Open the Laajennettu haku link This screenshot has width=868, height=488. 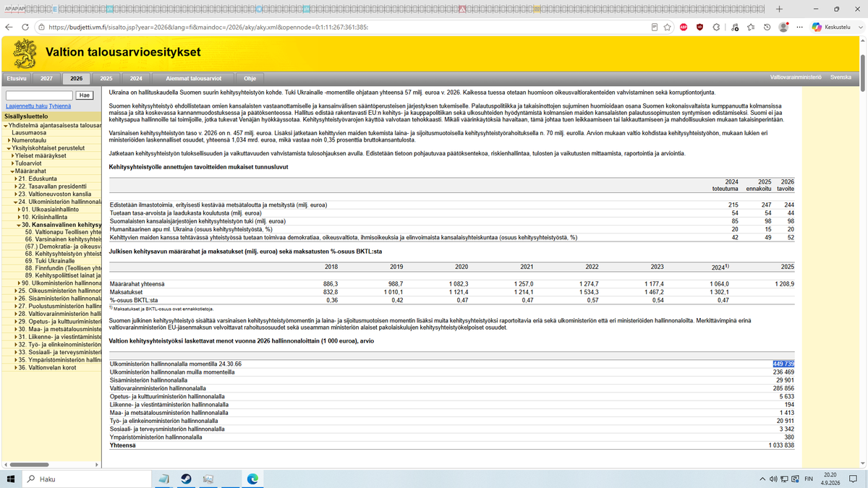pos(25,106)
